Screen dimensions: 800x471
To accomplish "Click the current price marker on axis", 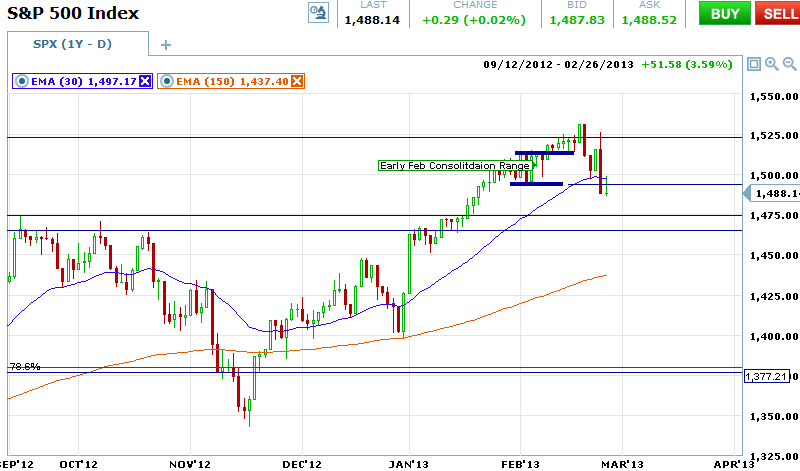I will [x=771, y=193].
